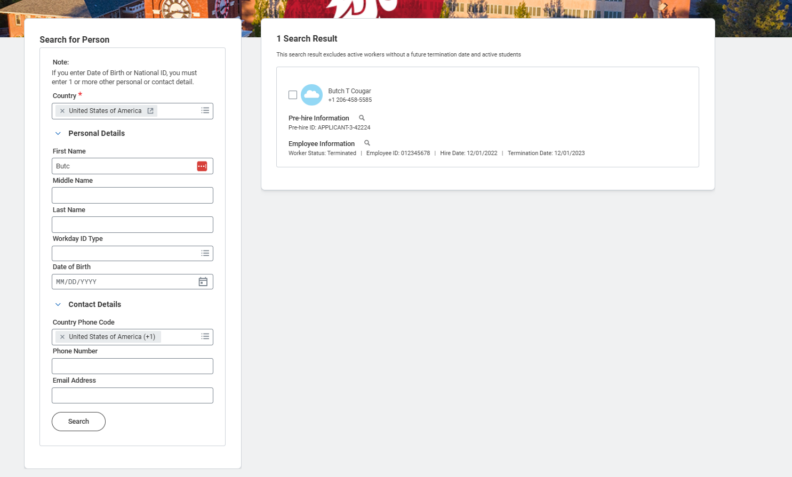Open the Country prompt list
The width and height of the screenshot is (792, 477).
[205, 111]
